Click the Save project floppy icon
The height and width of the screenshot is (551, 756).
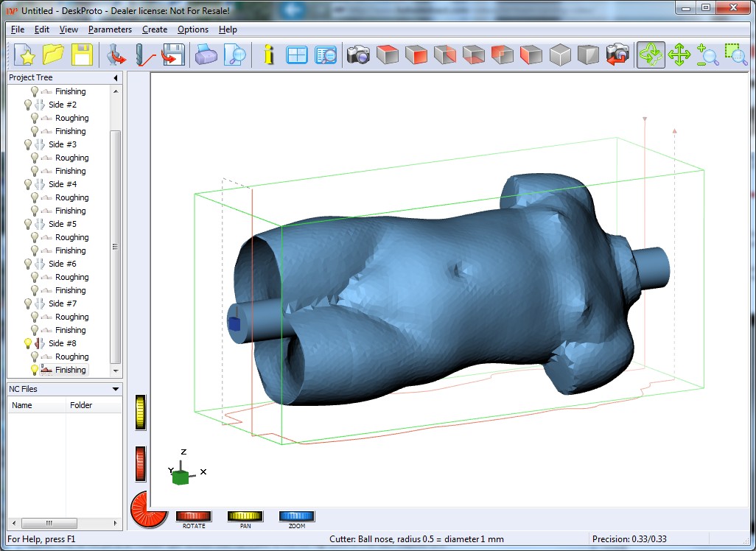click(81, 55)
